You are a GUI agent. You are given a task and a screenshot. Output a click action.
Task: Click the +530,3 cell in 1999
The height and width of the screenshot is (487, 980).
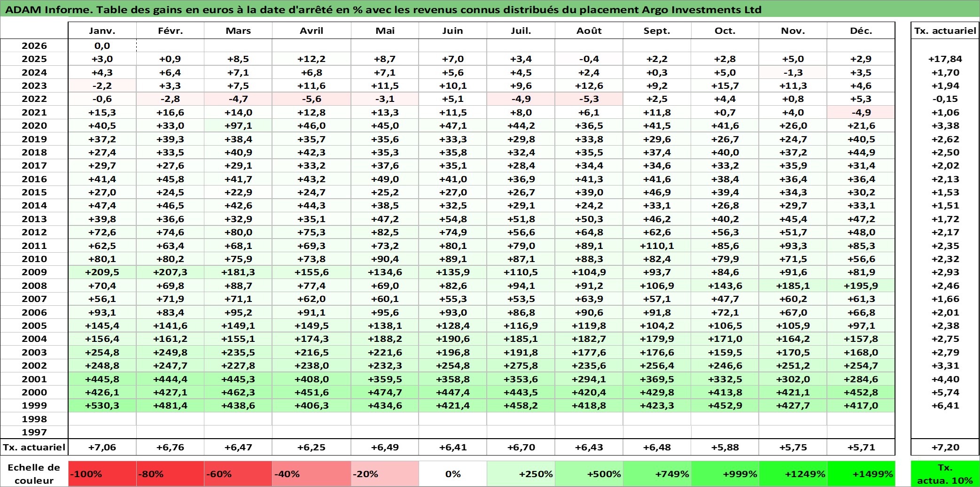point(102,405)
